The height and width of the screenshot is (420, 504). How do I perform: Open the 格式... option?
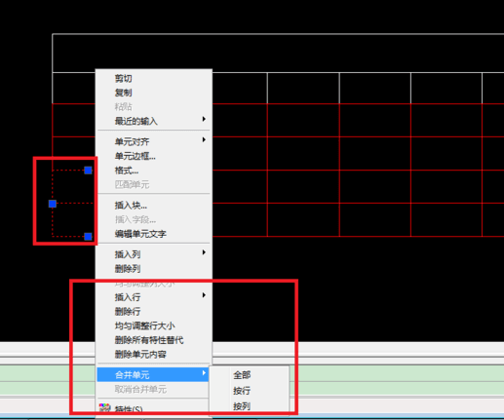point(127,171)
